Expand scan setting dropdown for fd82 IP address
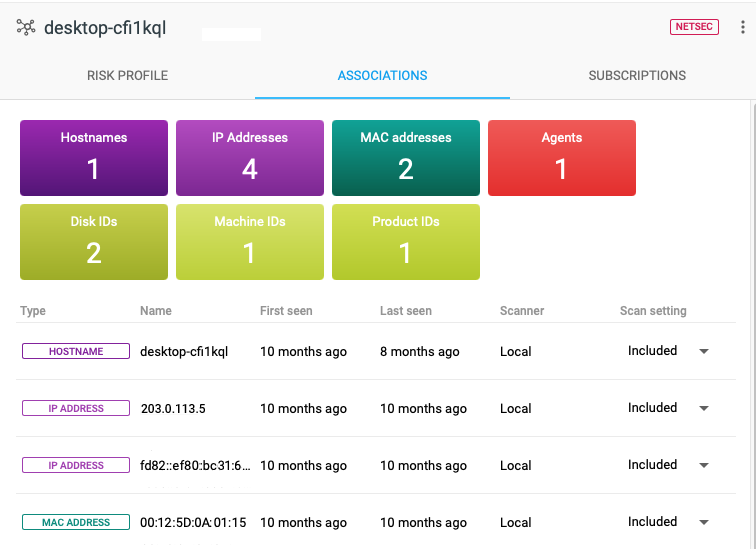Viewport: 756px width, 549px height. pos(703,465)
